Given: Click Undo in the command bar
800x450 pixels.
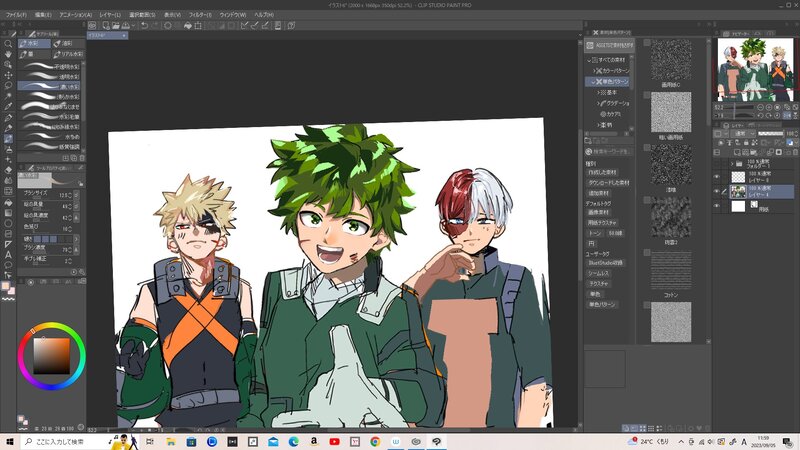Looking at the screenshot, I should (144, 25).
